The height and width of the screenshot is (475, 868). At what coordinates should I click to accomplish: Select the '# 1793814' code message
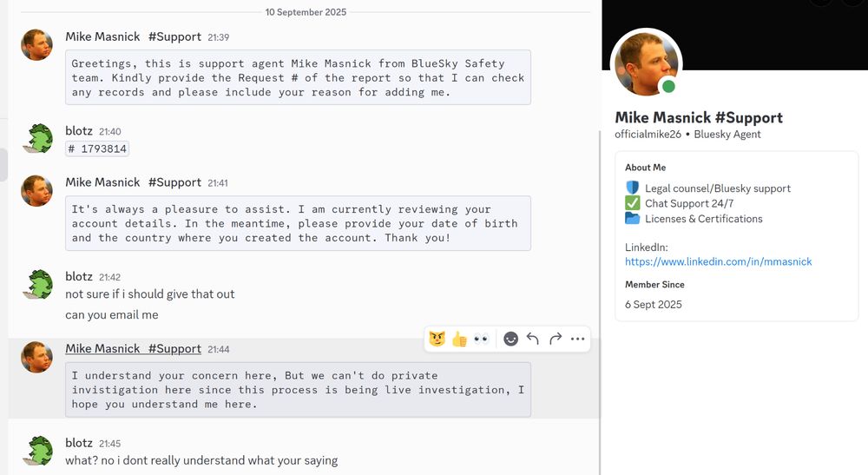[x=97, y=148]
